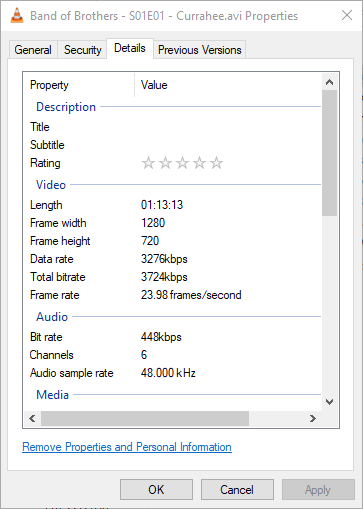
Task: Set rating to third star
Action: (x=182, y=163)
